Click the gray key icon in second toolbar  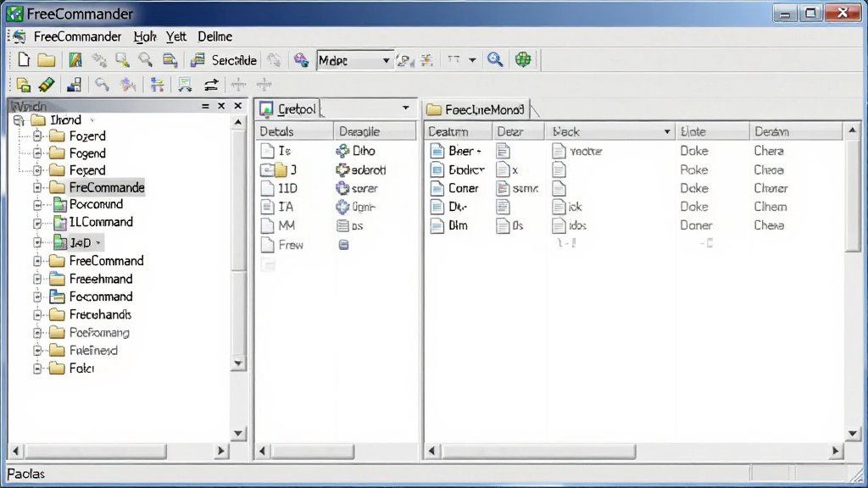pos(102,85)
